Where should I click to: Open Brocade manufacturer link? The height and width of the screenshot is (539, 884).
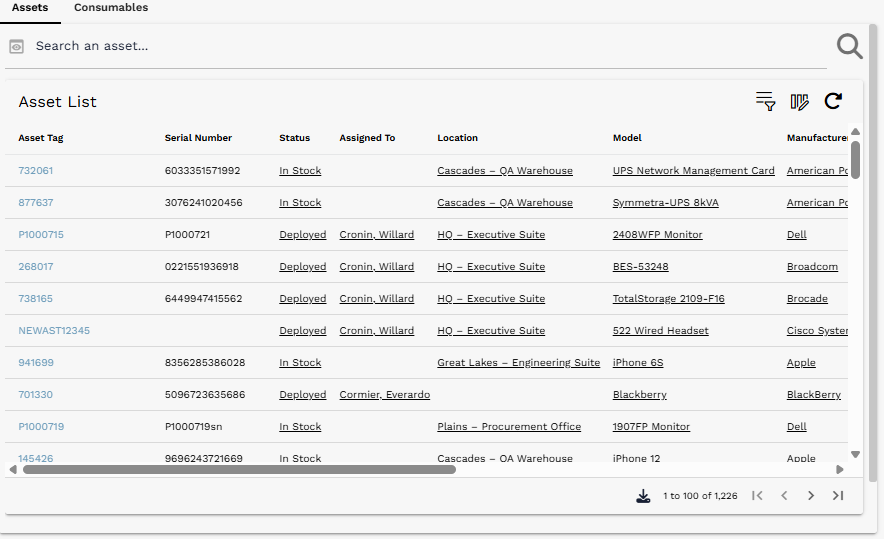(x=807, y=299)
